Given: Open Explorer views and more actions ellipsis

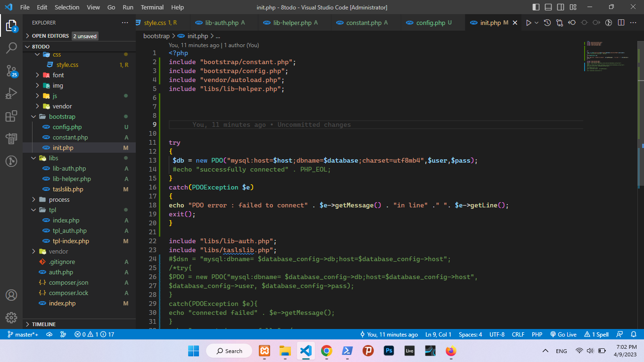Looking at the screenshot, I should (x=125, y=23).
